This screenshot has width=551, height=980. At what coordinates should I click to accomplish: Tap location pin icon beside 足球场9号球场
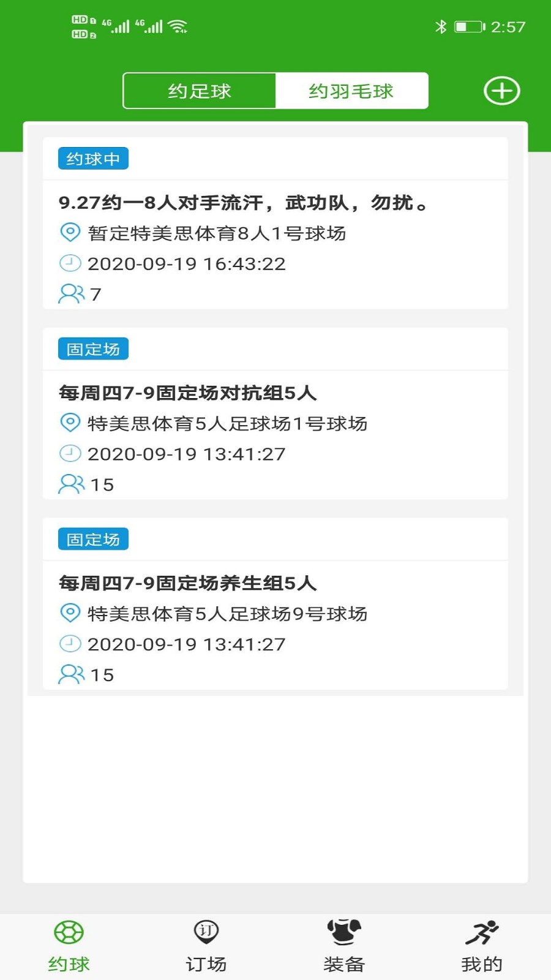[70, 613]
